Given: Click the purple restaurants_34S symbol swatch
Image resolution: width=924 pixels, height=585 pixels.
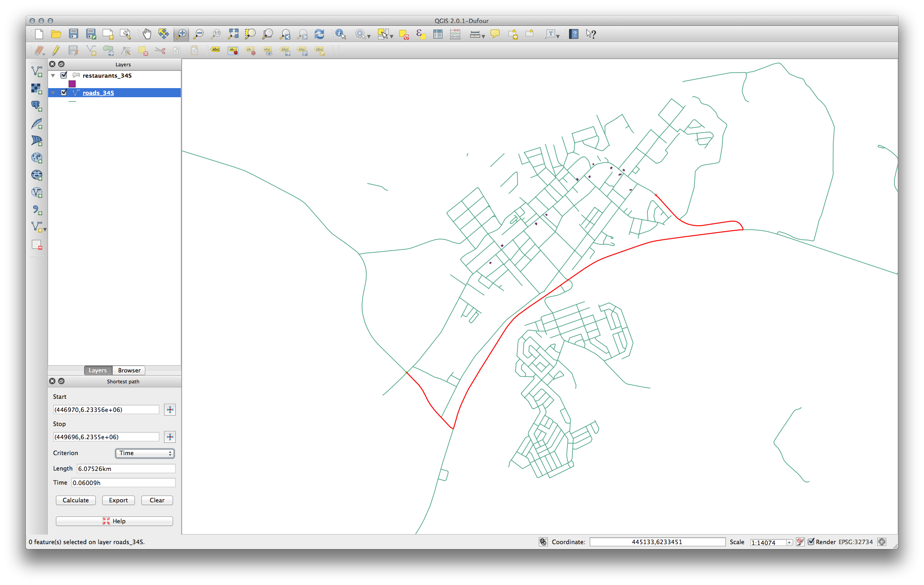Looking at the screenshot, I should [72, 84].
